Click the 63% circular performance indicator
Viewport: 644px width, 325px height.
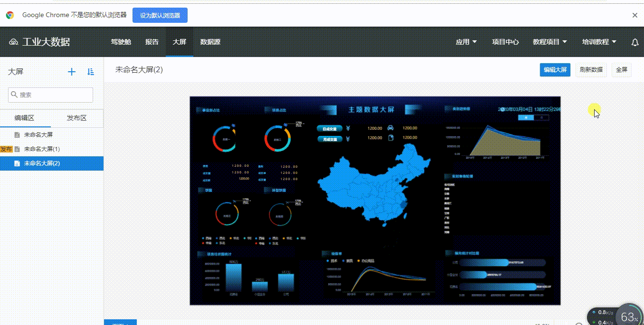(x=629, y=316)
